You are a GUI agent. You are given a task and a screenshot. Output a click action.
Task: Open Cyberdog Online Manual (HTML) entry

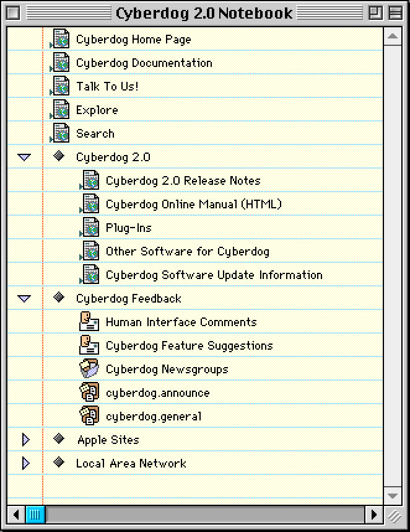coord(193,205)
